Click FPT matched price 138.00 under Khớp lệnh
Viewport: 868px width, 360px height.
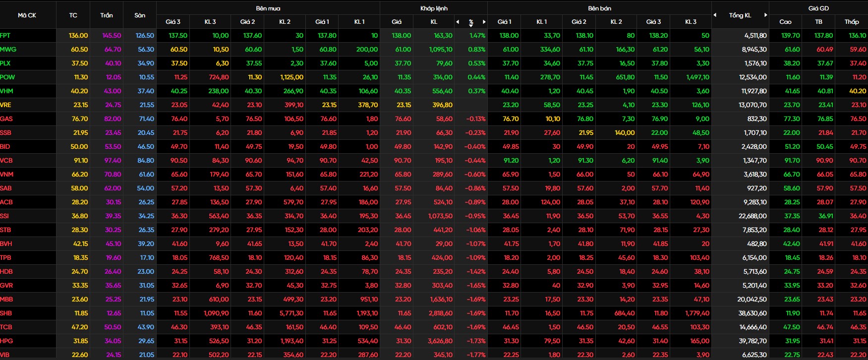click(402, 36)
